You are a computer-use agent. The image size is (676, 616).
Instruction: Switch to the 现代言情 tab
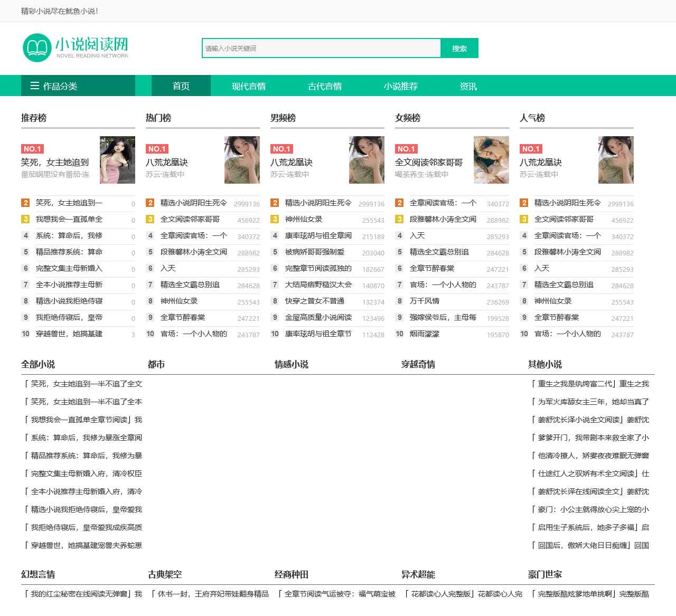click(x=249, y=86)
